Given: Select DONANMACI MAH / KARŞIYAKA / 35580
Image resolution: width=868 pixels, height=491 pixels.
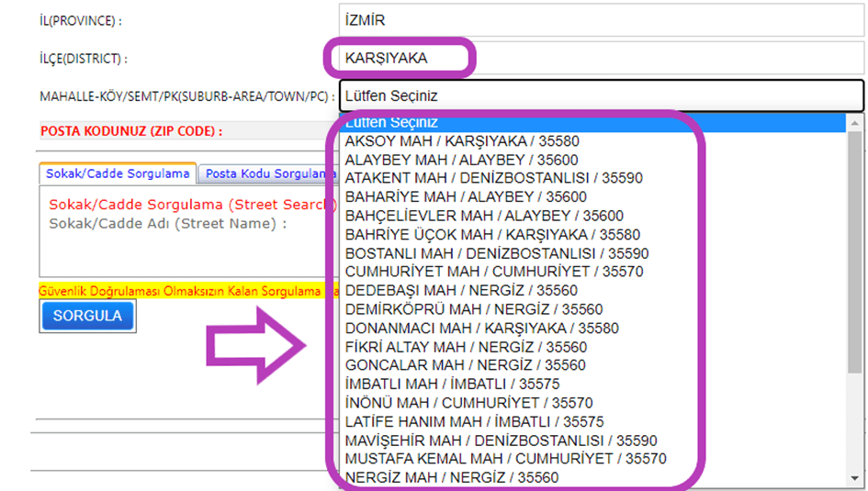Looking at the screenshot, I should (x=482, y=328).
